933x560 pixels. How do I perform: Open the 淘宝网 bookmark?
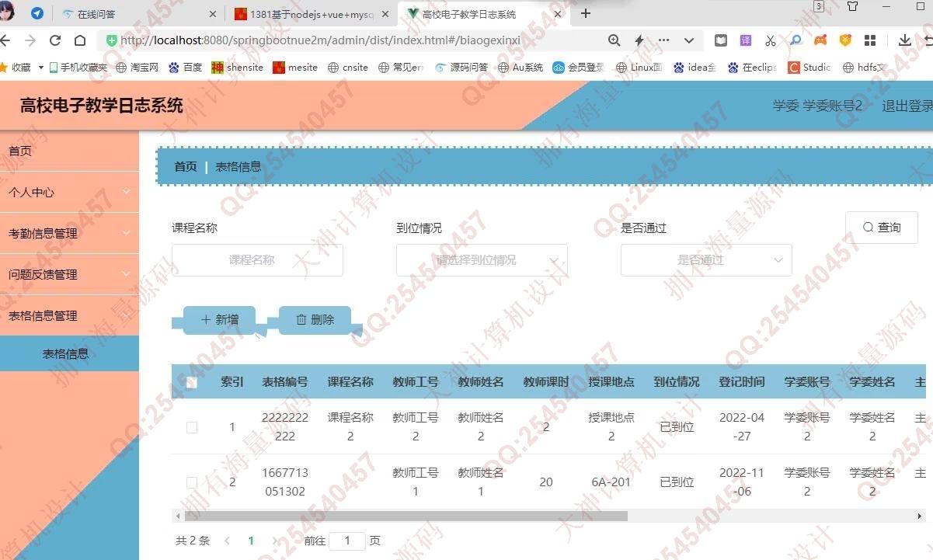[138, 68]
